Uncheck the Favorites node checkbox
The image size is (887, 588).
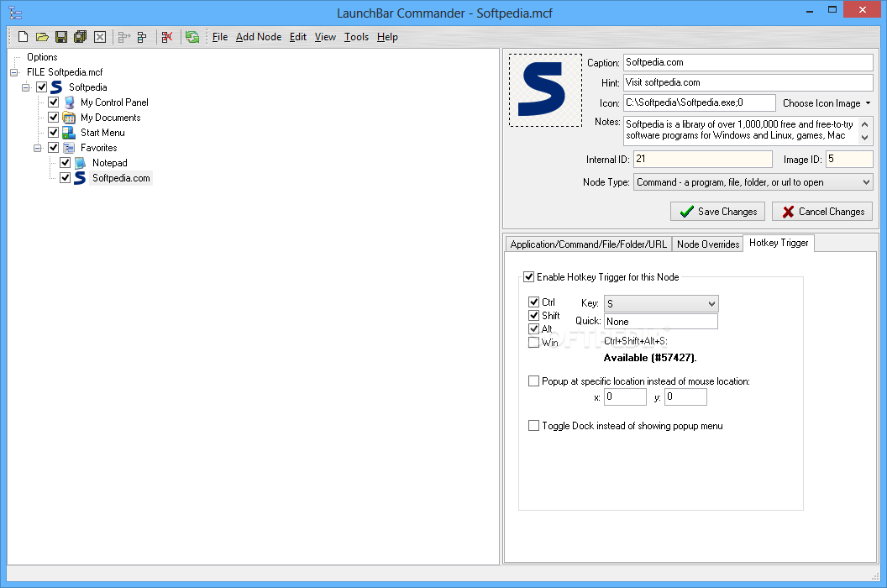click(x=54, y=148)
